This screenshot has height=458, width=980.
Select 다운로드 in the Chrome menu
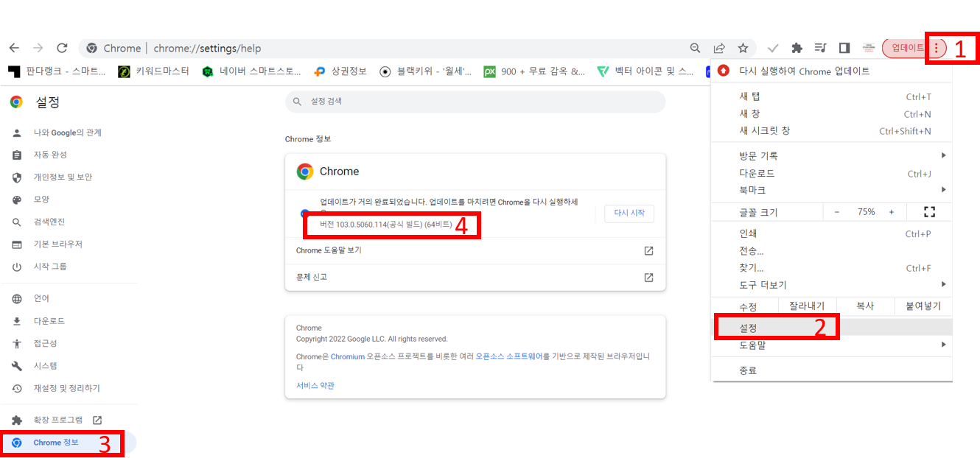(832, 173)
